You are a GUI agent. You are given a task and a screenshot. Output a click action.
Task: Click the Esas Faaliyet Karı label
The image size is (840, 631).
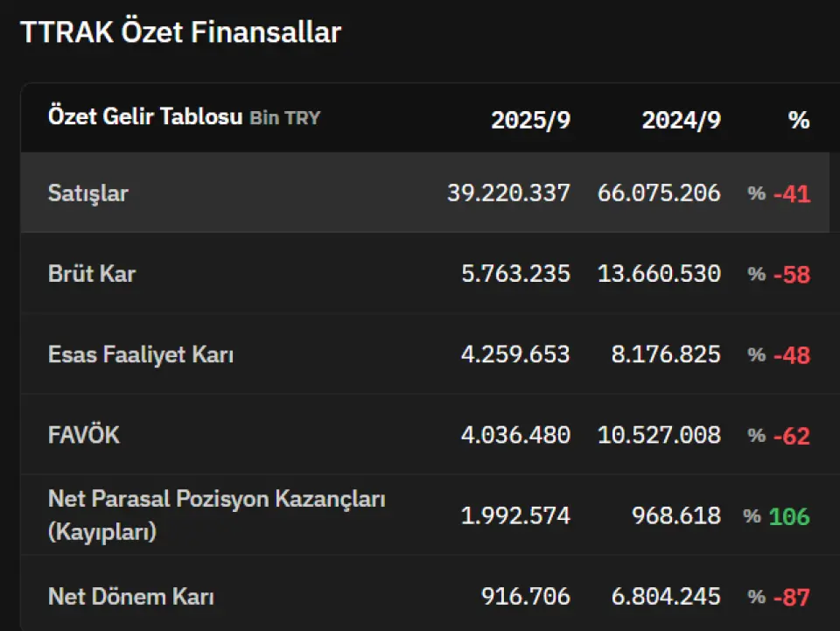tap(141, 354)
